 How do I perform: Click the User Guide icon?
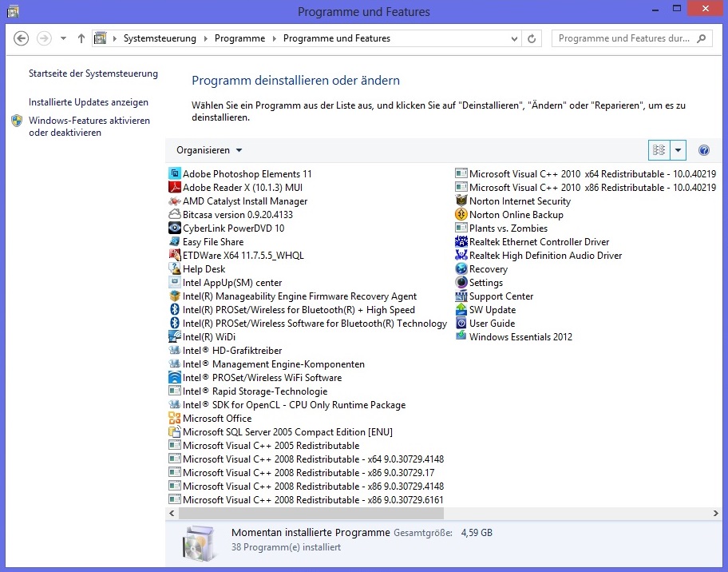pyautogui.click(x=461, y=324)
